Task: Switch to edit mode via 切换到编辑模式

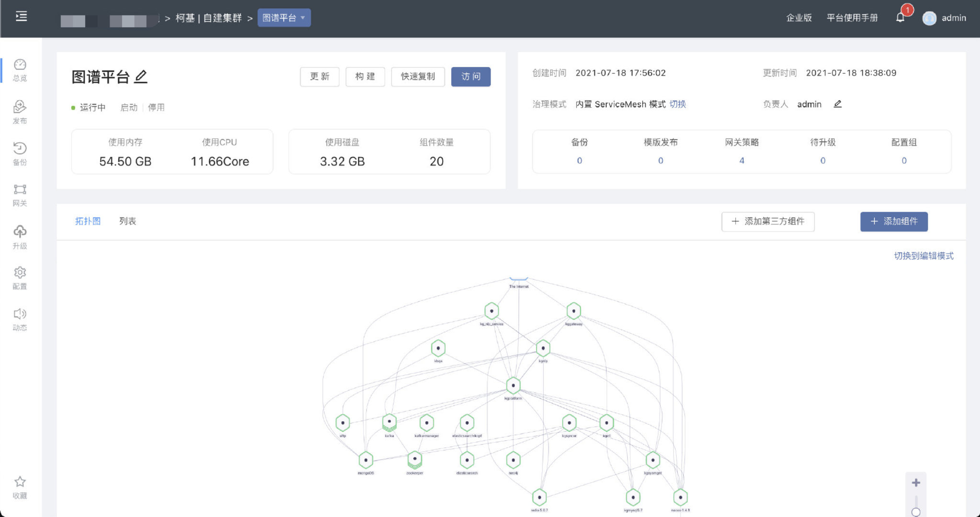Action: click(x=924, y=256)
